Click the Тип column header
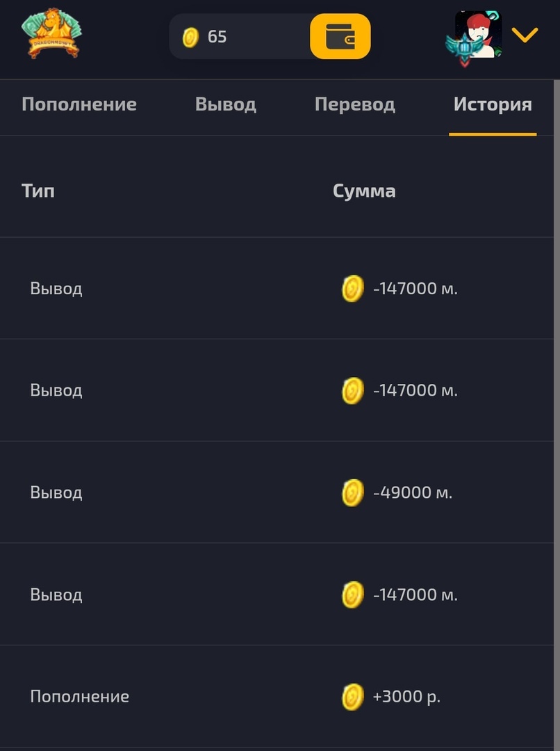560x751 pixels. [38, 191]
